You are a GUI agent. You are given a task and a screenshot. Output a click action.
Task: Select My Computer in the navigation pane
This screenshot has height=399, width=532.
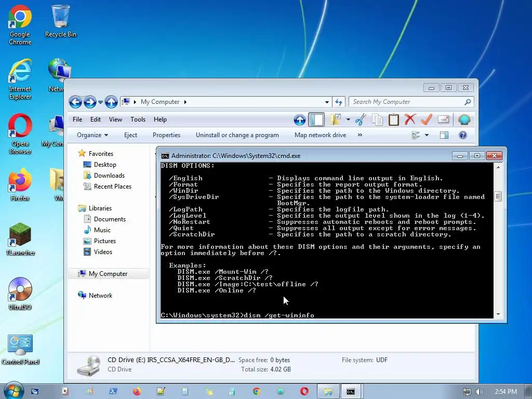108,274
